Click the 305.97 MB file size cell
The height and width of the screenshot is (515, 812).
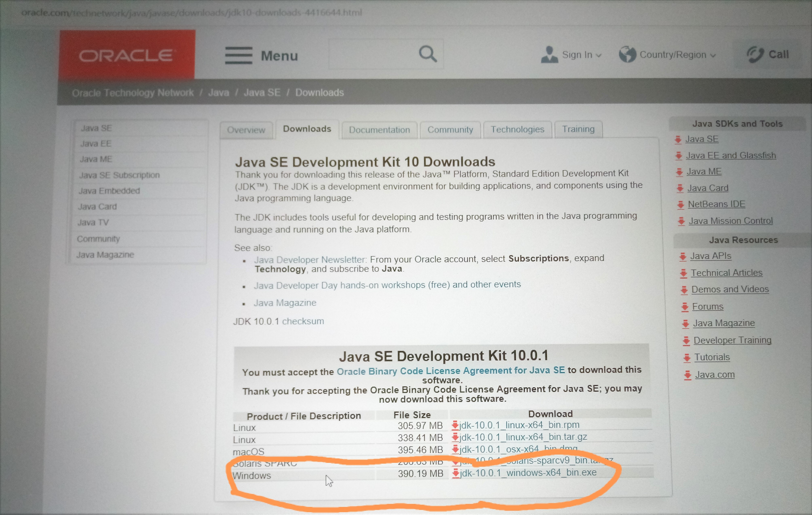pyautogui.click(x=420, y=426)
